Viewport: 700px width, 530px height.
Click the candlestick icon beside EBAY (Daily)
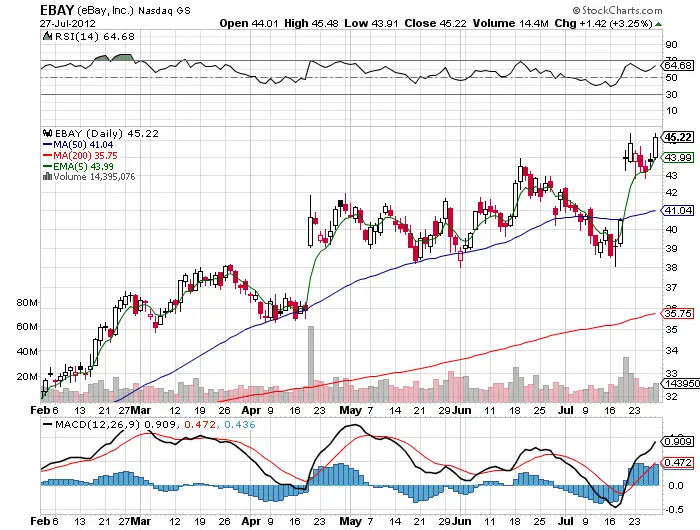click(47, 133)
